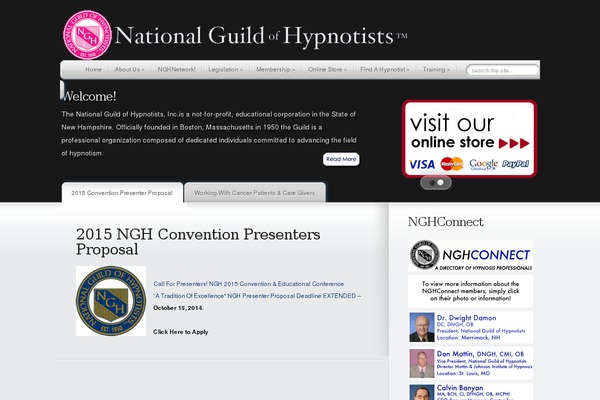Select the second slideshow dot indicator
This screenshot has height=400, width=600.
tap(440, 183)
